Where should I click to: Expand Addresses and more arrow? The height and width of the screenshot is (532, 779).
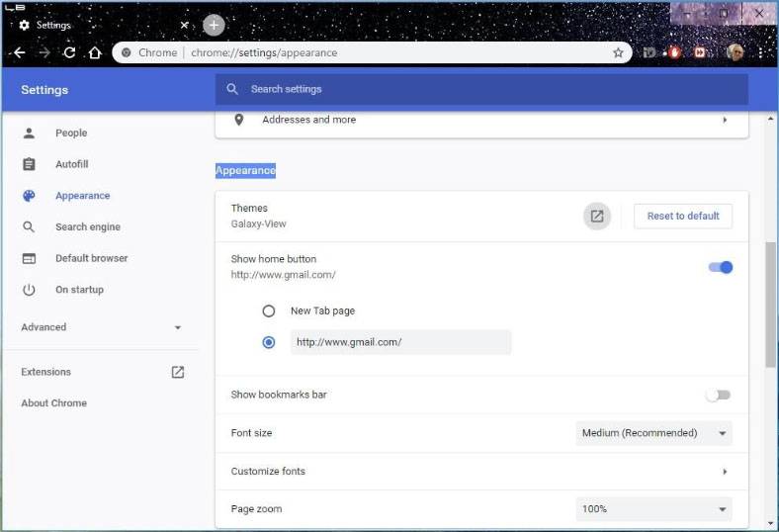tap(725, 120)
